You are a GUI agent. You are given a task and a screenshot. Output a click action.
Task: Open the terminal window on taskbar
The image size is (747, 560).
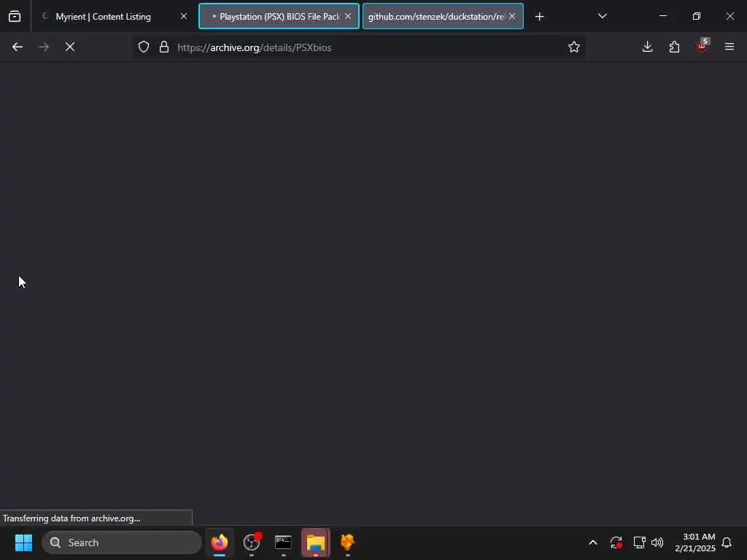click(284, 542)
